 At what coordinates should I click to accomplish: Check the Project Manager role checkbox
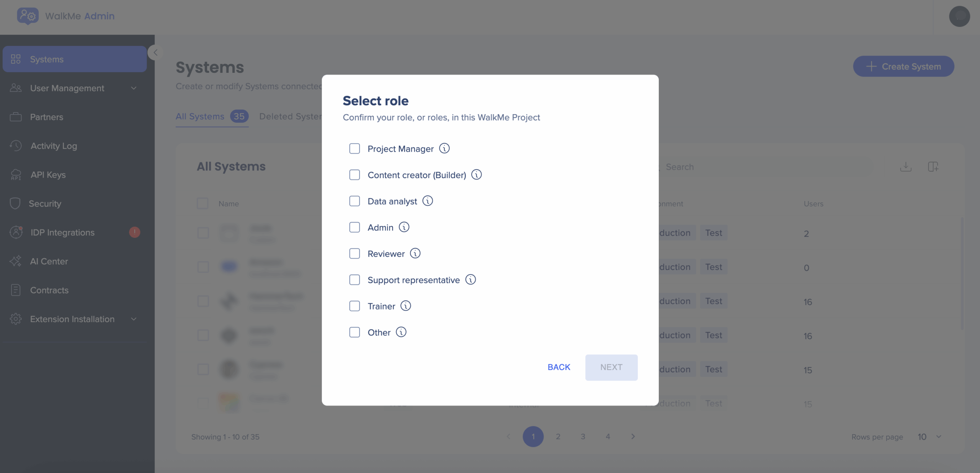354,149
